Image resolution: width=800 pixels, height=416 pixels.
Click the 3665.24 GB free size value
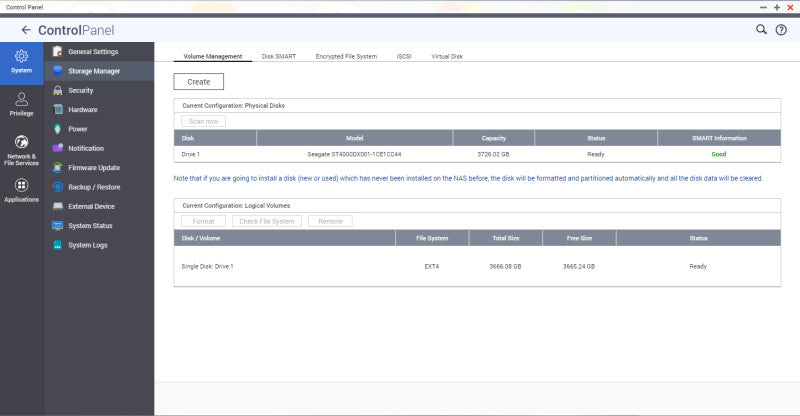click(x=579, y=266)
